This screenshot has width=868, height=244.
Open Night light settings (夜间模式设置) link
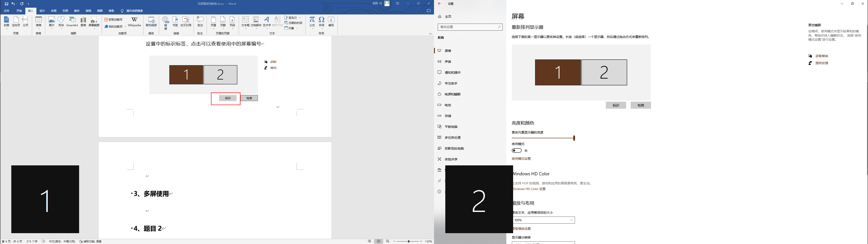521,159
